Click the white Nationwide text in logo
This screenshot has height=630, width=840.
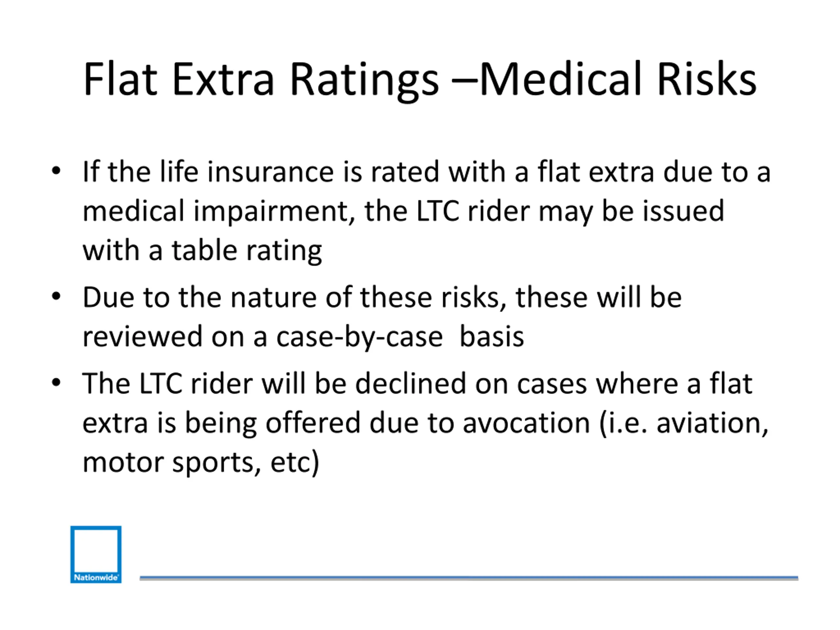point(96,577)
